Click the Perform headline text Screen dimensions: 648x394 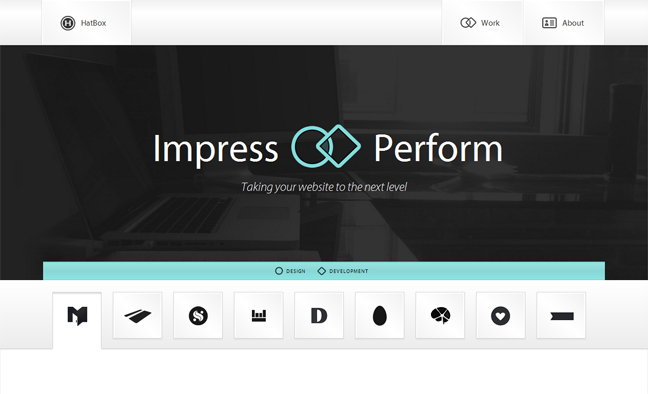pyautogui.click(x=438, y=148)
